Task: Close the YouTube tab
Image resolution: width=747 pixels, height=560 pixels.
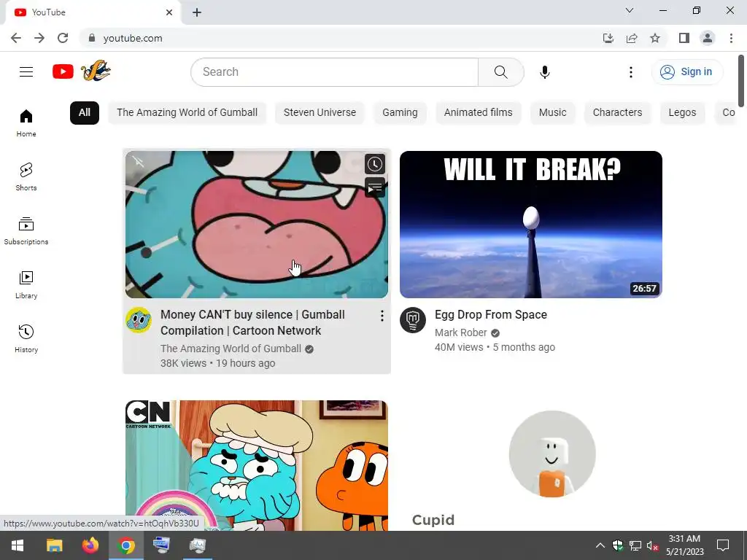Action: tap(169, 12)
